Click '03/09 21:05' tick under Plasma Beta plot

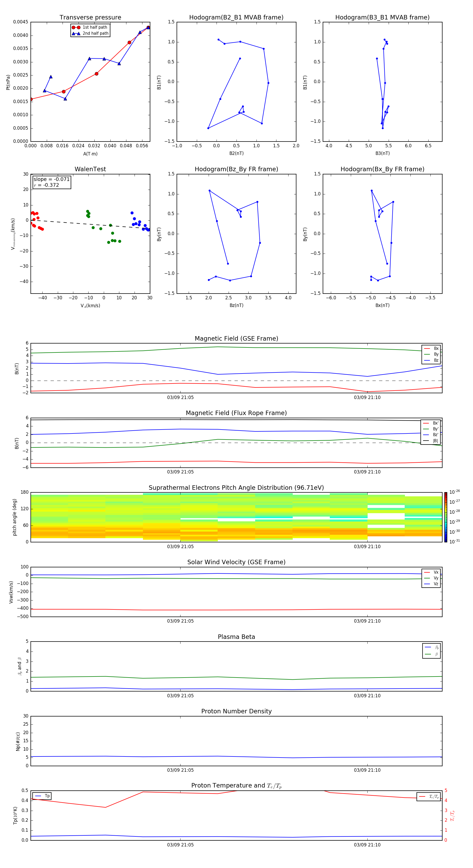181,696
